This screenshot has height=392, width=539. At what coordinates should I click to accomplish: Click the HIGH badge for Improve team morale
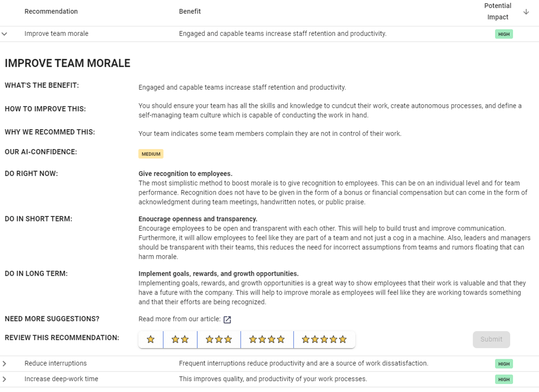[504, 33]
